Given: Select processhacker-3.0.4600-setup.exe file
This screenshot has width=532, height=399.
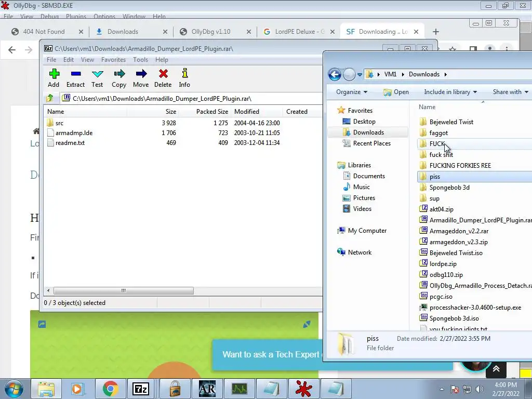Looking at the screenshot, I should click(x=475, y=308).
